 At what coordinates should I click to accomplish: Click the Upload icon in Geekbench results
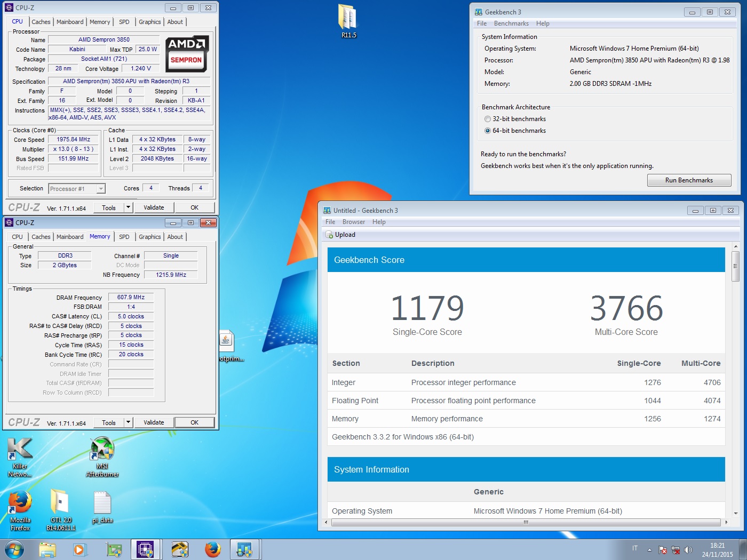(x=330, y=235)
